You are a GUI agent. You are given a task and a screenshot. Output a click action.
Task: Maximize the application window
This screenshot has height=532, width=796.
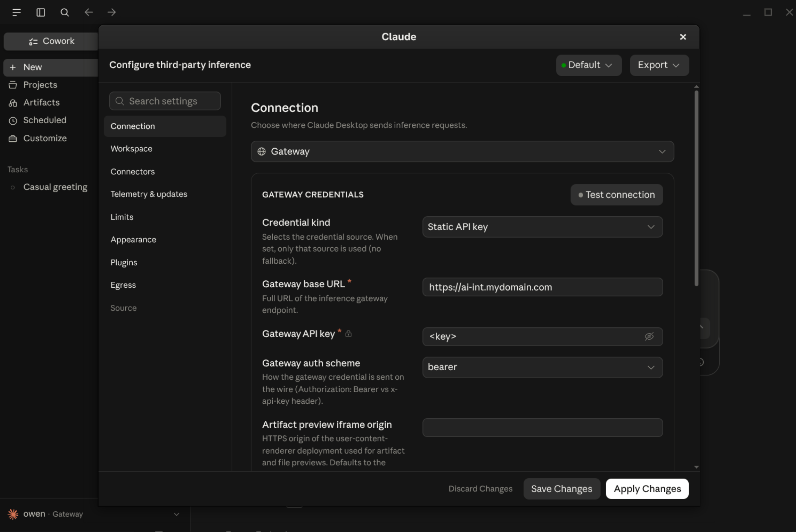point(768,13)
